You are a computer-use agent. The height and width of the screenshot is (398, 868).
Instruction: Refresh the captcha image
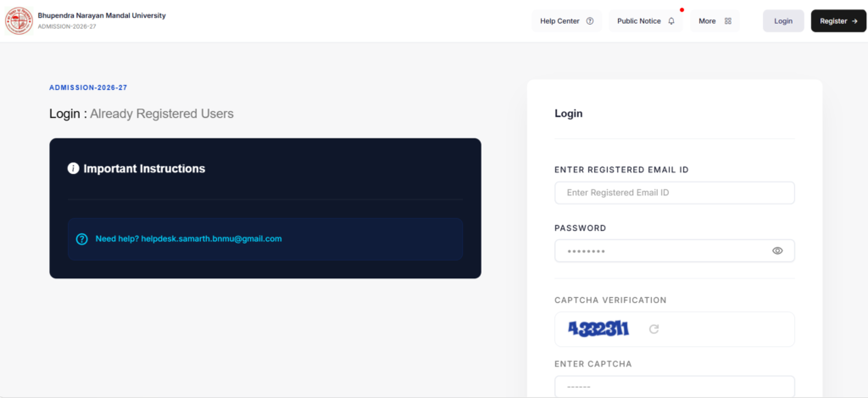pos(654,329)
